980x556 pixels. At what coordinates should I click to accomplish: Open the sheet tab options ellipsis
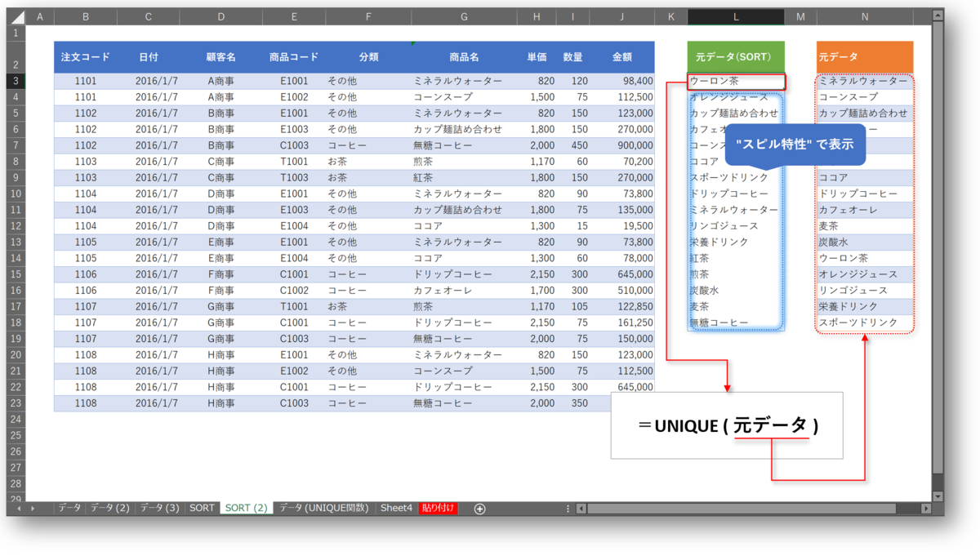pos(567,508)
